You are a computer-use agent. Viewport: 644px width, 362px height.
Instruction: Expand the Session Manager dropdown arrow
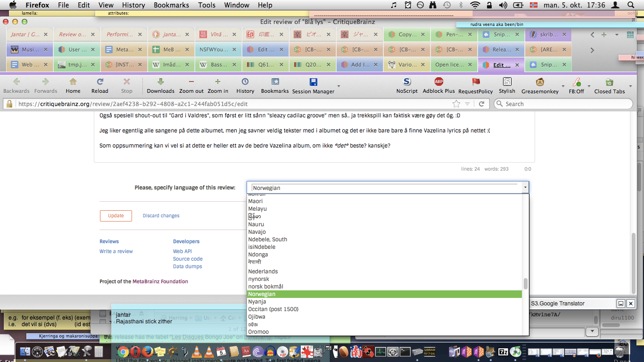click(338, 87)
